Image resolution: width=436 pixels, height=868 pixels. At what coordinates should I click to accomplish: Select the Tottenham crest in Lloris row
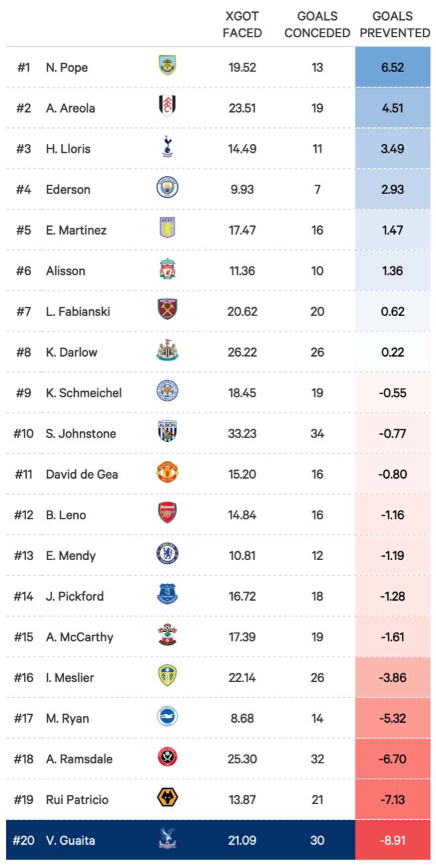tap(167, 148)
